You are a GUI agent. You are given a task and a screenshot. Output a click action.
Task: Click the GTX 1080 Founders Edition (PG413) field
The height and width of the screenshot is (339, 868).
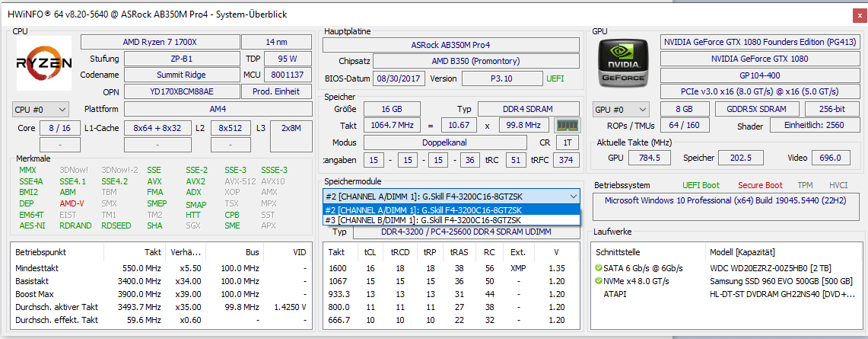tap(759, 42)
